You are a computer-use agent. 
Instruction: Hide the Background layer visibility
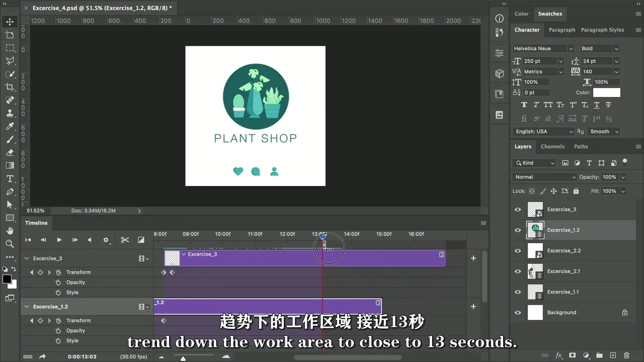[518, 313]
